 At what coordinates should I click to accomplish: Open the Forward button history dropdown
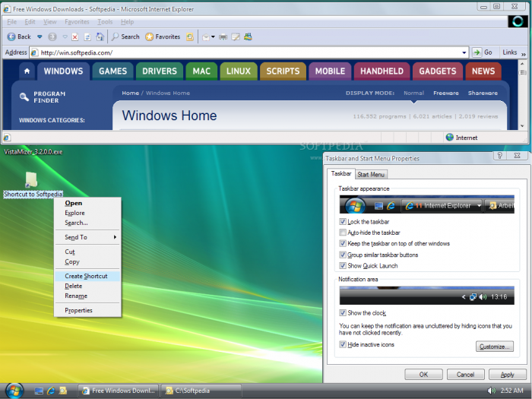coord(65,36)
